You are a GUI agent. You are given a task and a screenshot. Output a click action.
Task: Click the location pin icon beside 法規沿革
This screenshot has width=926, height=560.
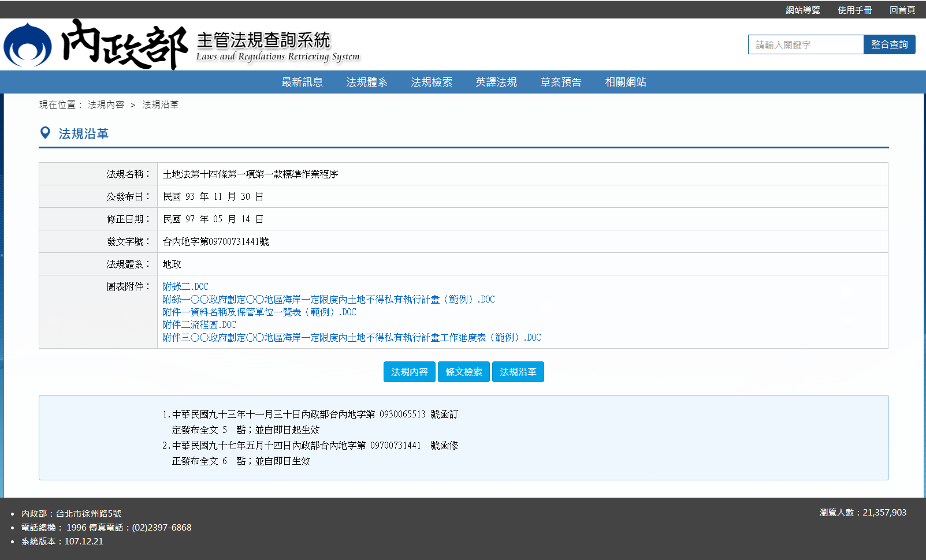[45, 133]
